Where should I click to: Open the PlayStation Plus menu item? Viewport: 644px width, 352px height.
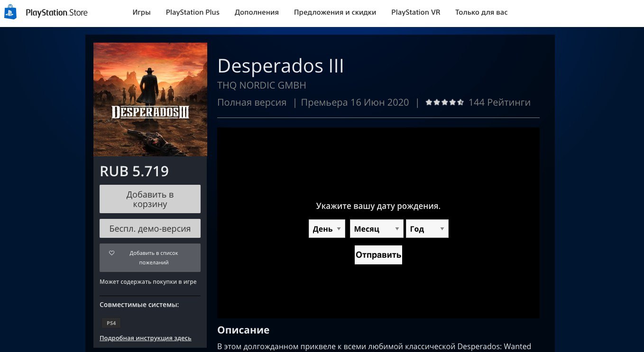coord(193,12)
